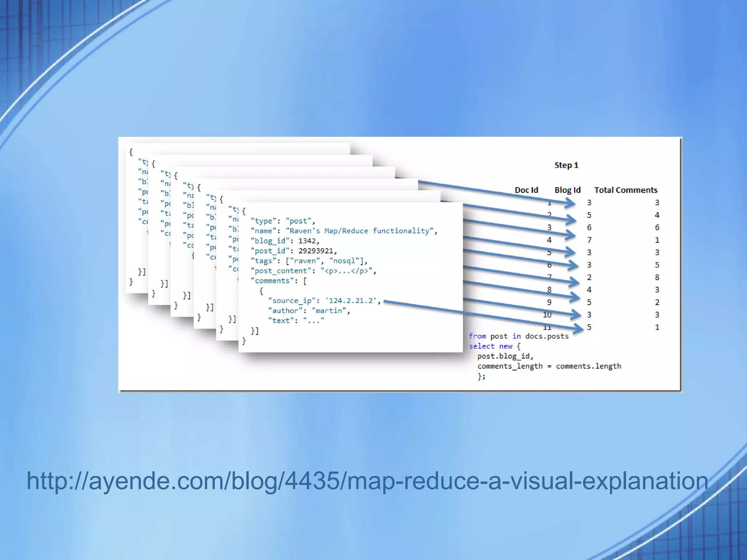
Task: Click Blog Id value 6 in row 3
Action: click(589, 227)
